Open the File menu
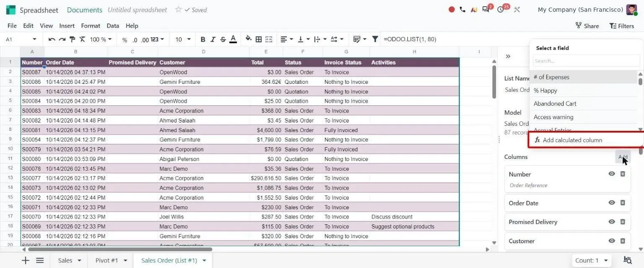The width and height of the screenshot is (644, 268). 12,26
